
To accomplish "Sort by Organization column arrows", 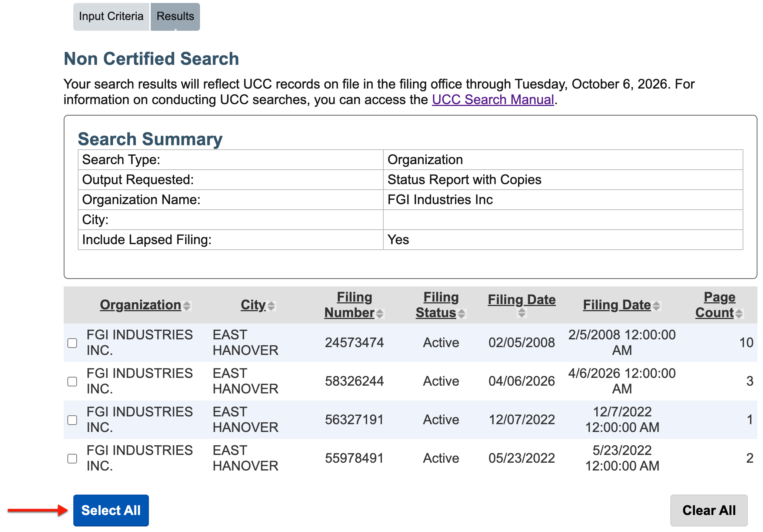I will 187,306.
